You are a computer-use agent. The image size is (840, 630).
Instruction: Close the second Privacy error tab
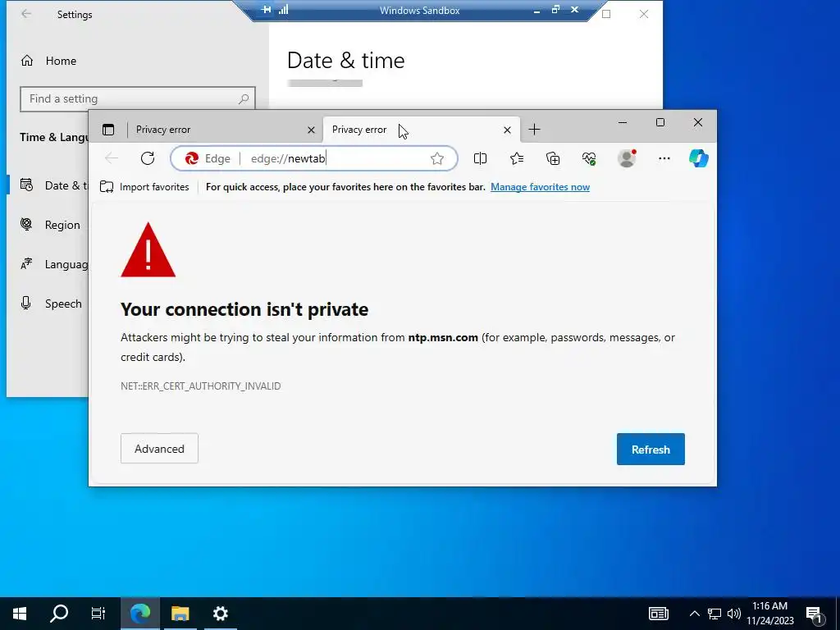tap(507, 130)
